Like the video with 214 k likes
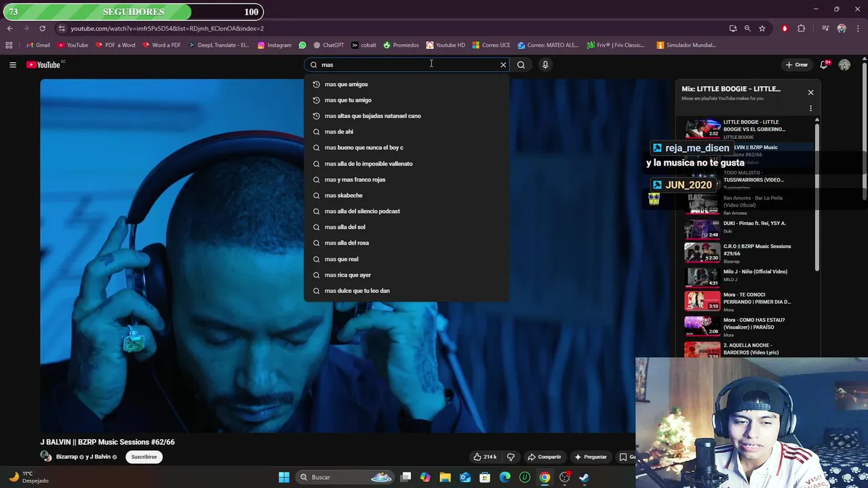This screenshot has height=488, width=868. [485, 457]
